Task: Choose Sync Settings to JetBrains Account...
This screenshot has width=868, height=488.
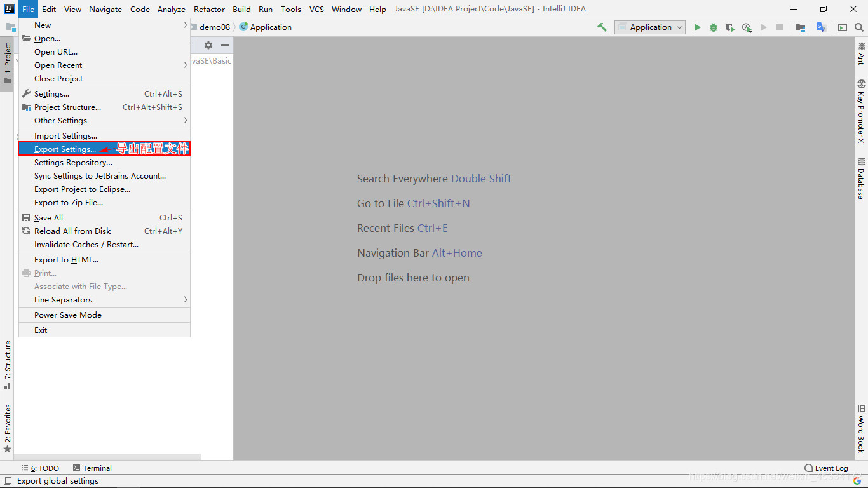Action: pos(104,176)
